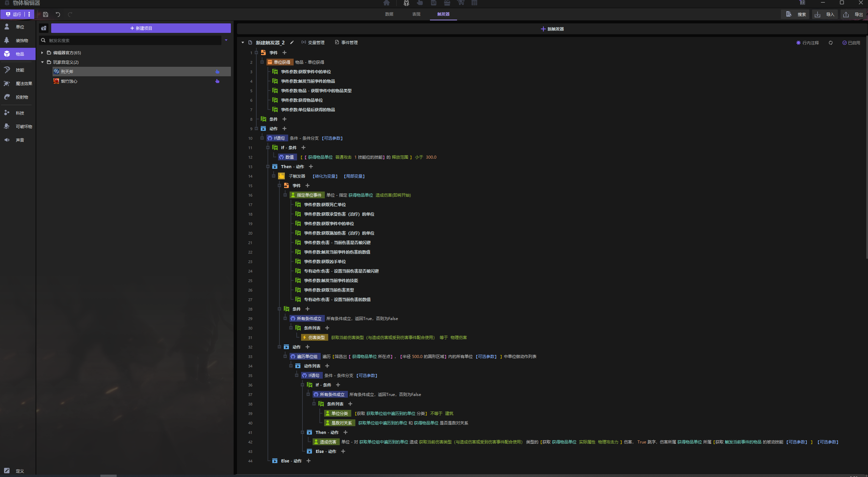Viewport: 868px width, 477px height.
Task: Click the 定义 icon at the sidebar bottom
Action: point(7,471)
